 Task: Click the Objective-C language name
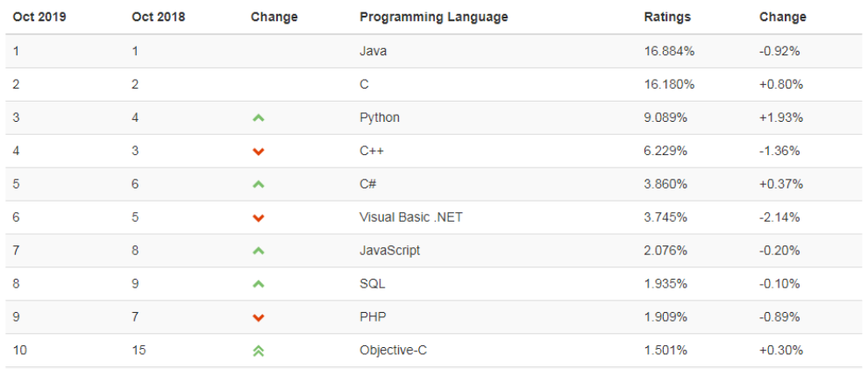(393, 351)
